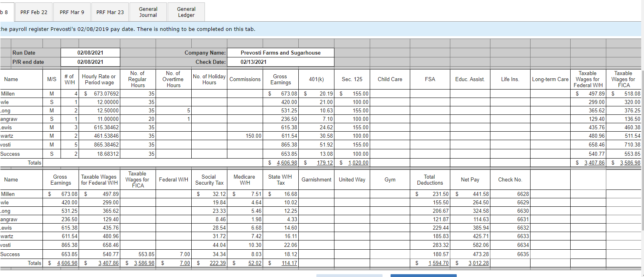Select the Check No. column header
Screen dimensions: 644x277
[510, 179]
